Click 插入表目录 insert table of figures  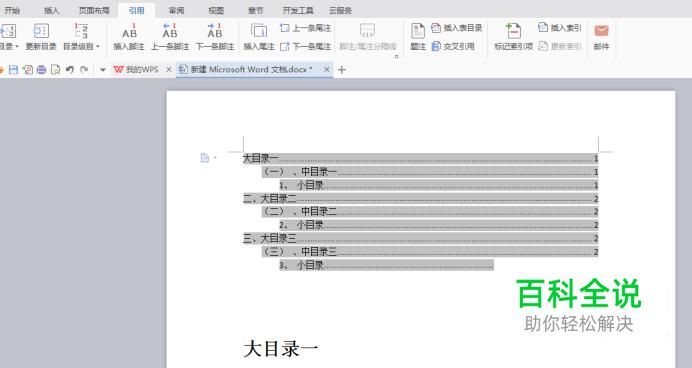[x=457, y=28]
